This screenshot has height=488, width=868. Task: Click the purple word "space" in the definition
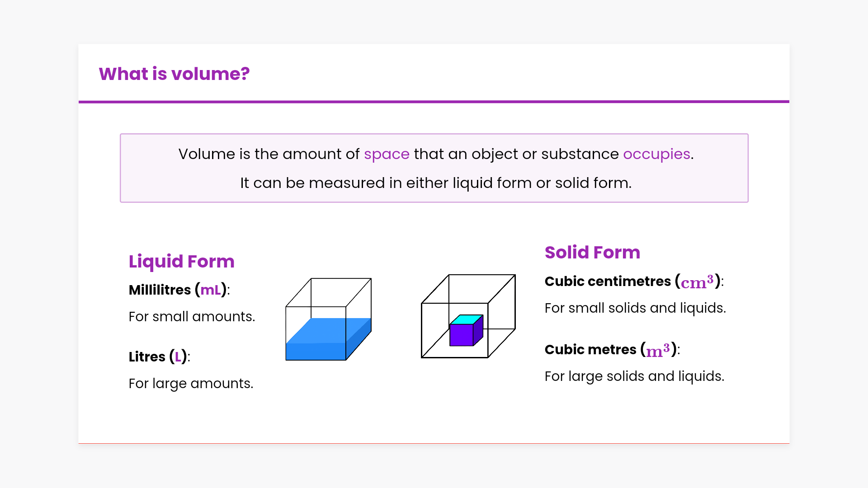tap(387, 154)
